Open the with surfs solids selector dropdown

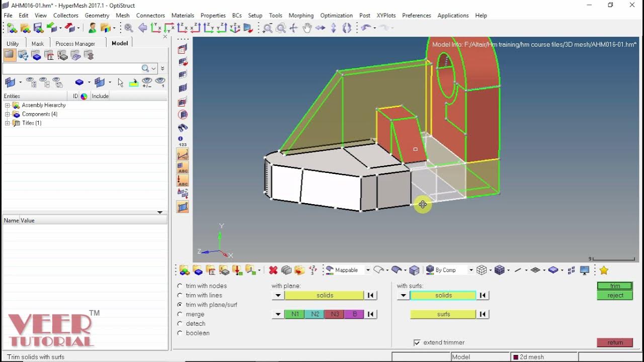tap(403, 296)
